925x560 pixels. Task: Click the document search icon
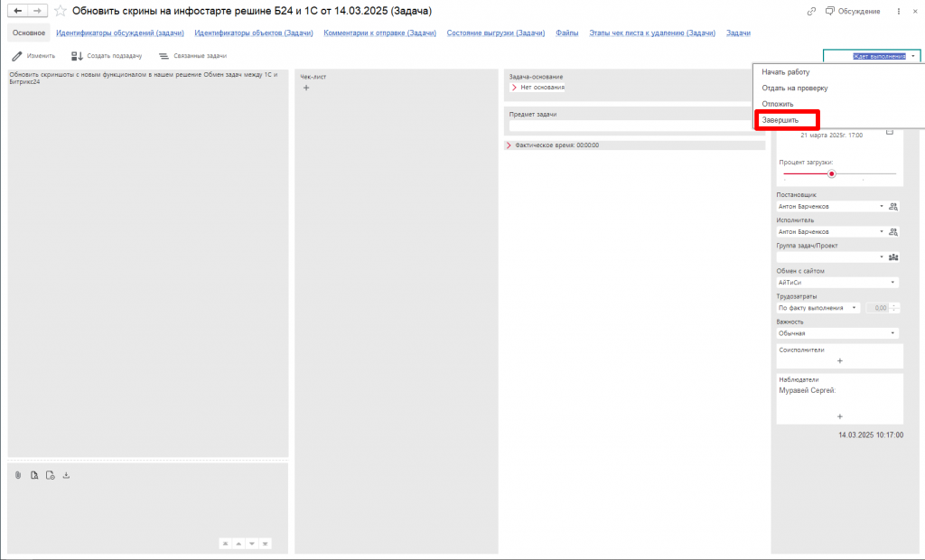pos(34,475)
